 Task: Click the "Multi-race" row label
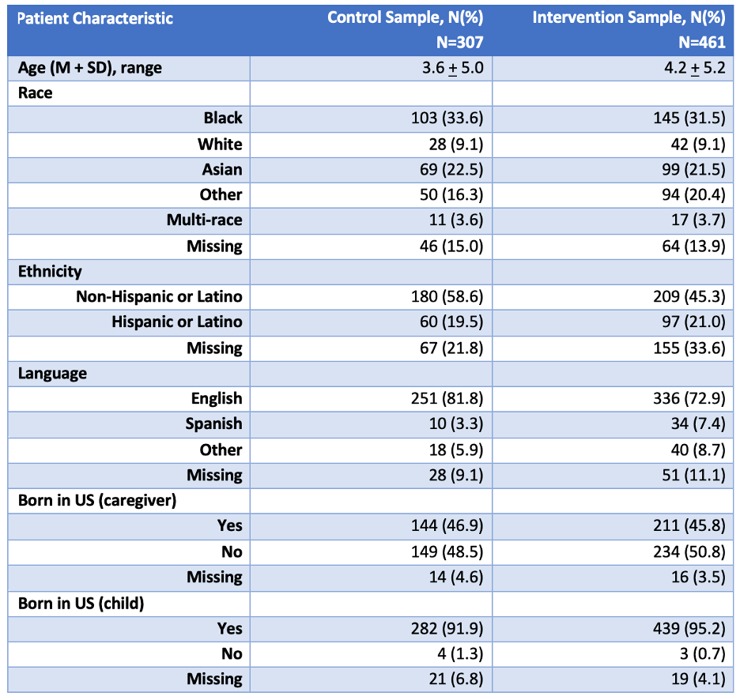pos(204,220)
